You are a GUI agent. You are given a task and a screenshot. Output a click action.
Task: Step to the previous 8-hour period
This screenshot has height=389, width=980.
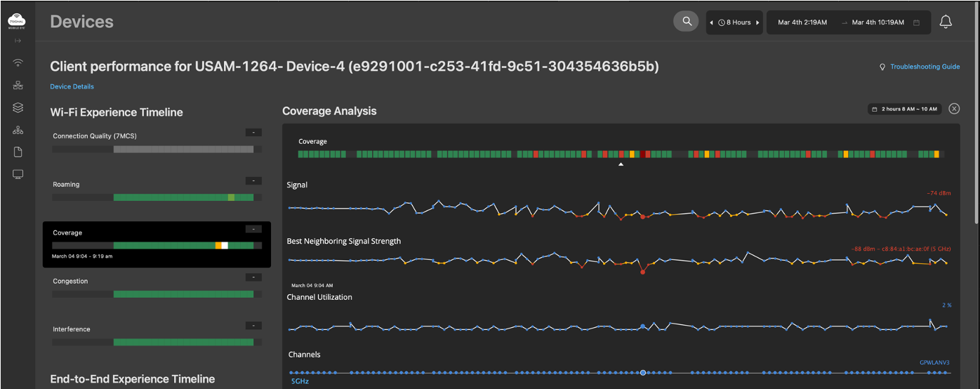click(x=712, y=22)
